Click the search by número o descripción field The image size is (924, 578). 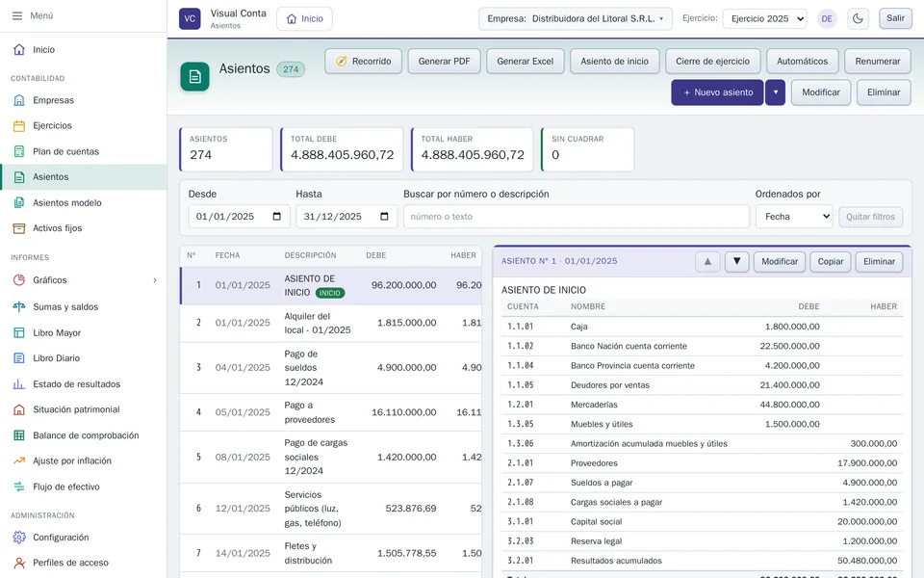pos(577,217)
